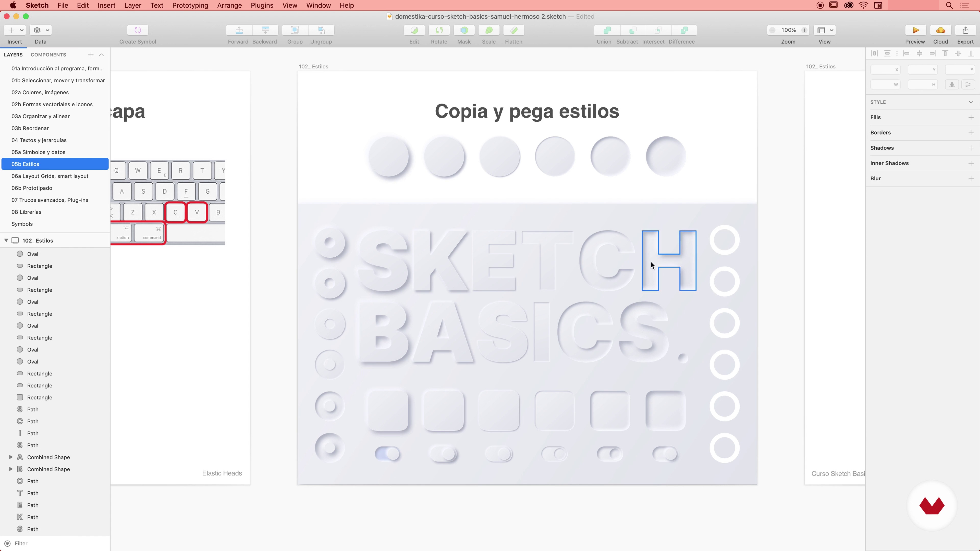Click the Backward arrange icon
The image size is (980, 551).
click(265, 30)
